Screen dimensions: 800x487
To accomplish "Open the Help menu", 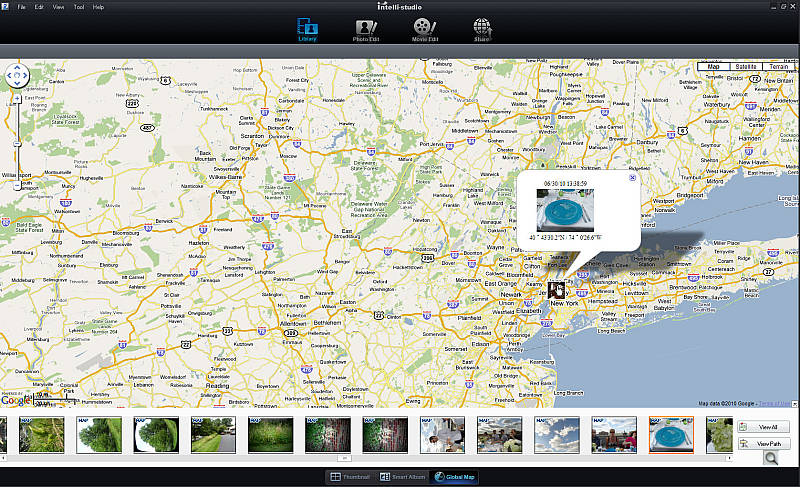I will coord(98,7).
